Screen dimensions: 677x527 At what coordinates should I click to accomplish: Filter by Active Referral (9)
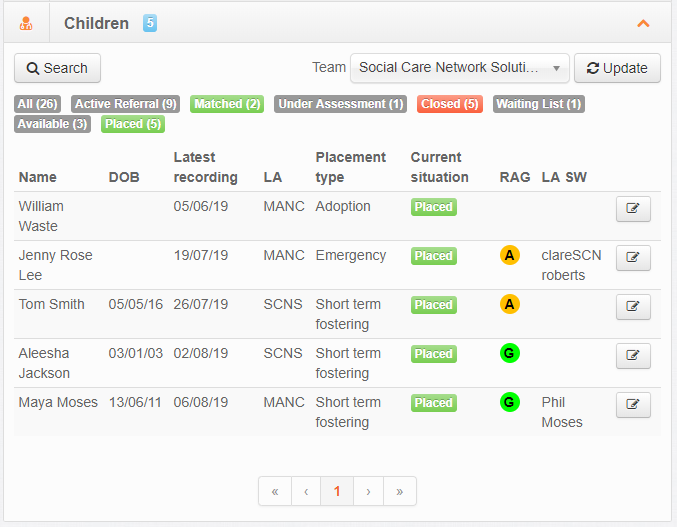[x=126, y=104]
